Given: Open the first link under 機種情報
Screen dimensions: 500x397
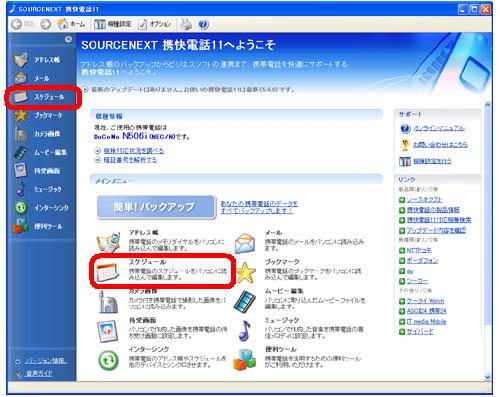Looking at the screenshot, I should tap(134, 151).
